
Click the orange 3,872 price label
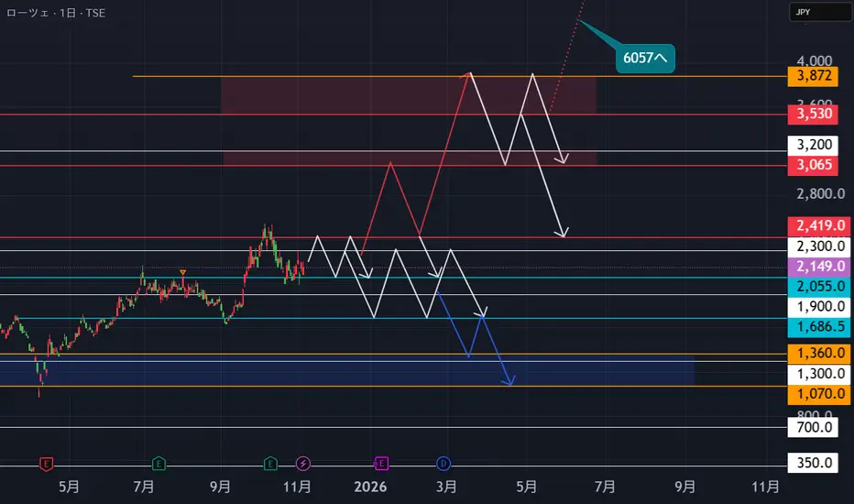click(813, 76)
